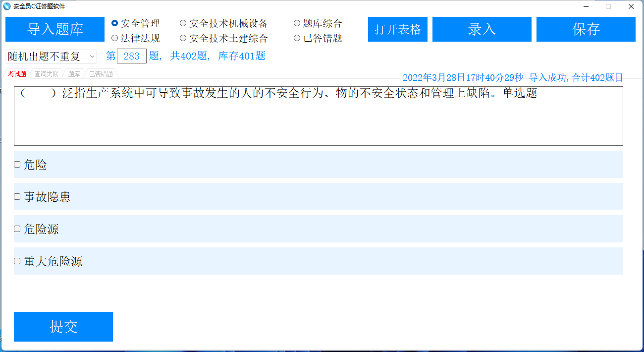Screen dimensions: 644x352
Task: Select the 法律法规 question category
Action: (x=115, y=38)
